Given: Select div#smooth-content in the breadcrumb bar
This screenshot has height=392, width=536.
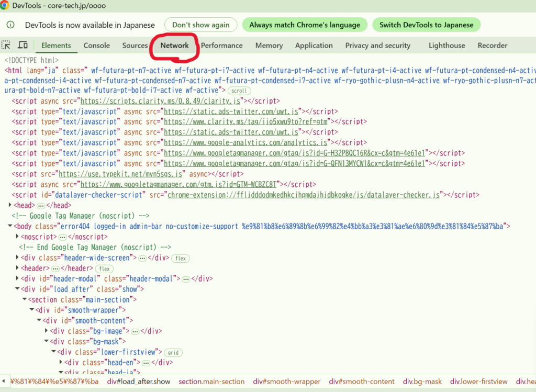Looking at the screenshot, I should tap(362, 382).
